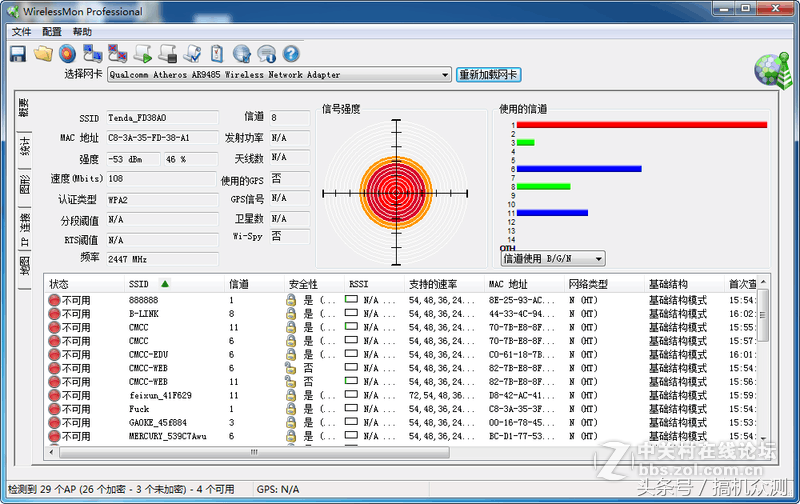Stop logging with the black square scroll icon
800x504 pixels.
[x=167, y=54]
